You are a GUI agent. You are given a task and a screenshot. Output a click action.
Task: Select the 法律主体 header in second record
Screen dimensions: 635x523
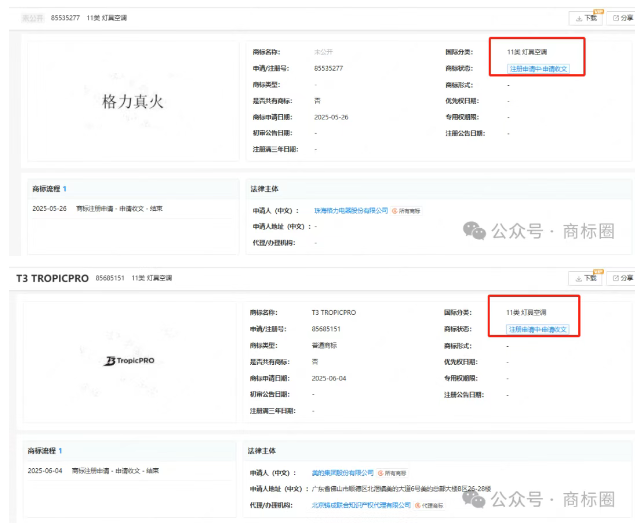(265, 450)
